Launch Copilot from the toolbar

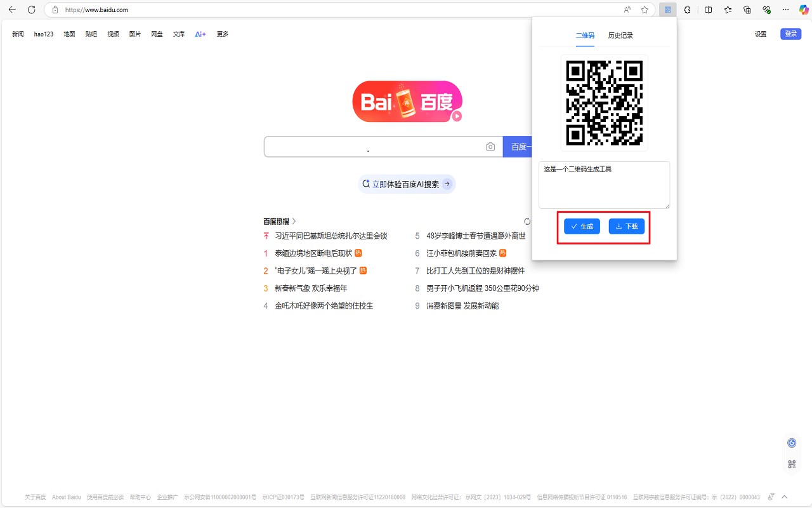803,10
